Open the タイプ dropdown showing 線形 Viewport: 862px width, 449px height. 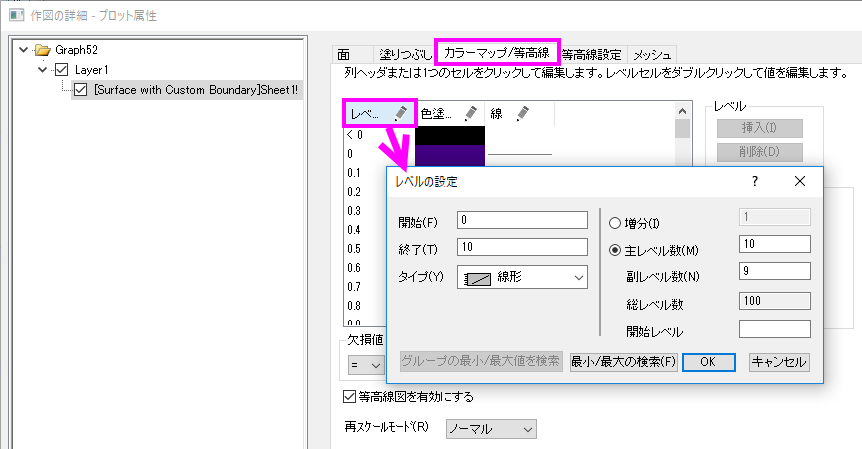(x=522, y=278)
